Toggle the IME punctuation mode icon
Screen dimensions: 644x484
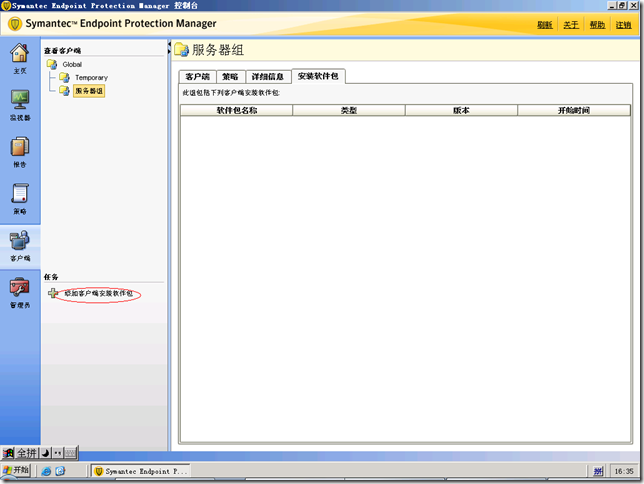58,453
